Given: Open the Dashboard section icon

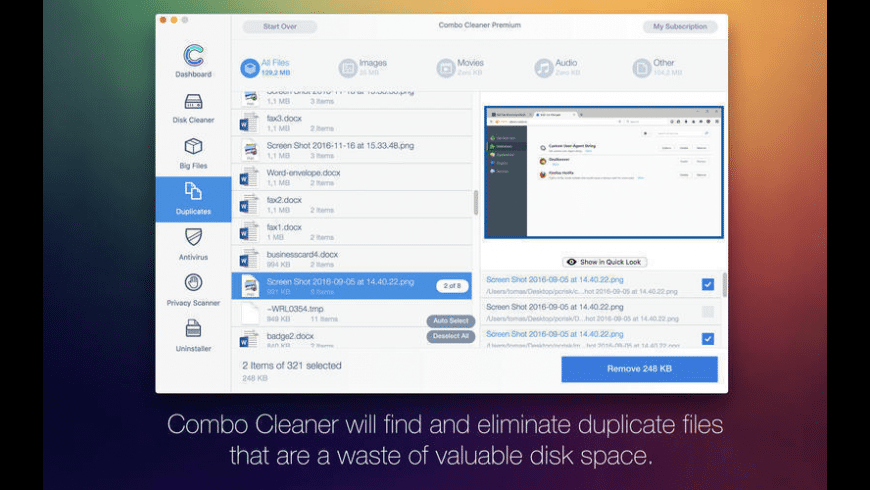Looking at the screenshot, I should tap(193, 55).
